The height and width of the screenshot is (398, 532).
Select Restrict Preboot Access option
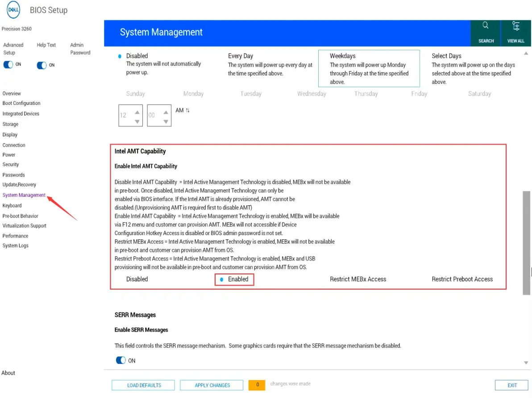pyautogui.click(x=462, y=279)
